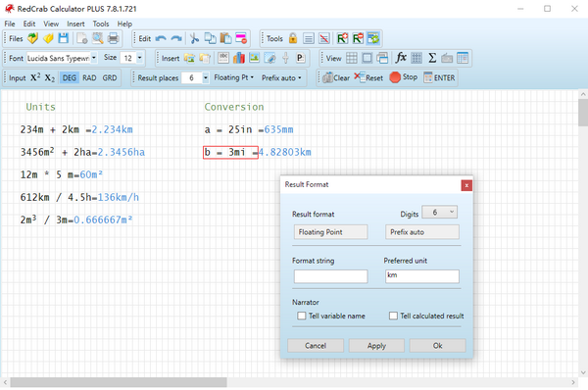
Task: Click the red Stop button
Action: click(404, 77)
